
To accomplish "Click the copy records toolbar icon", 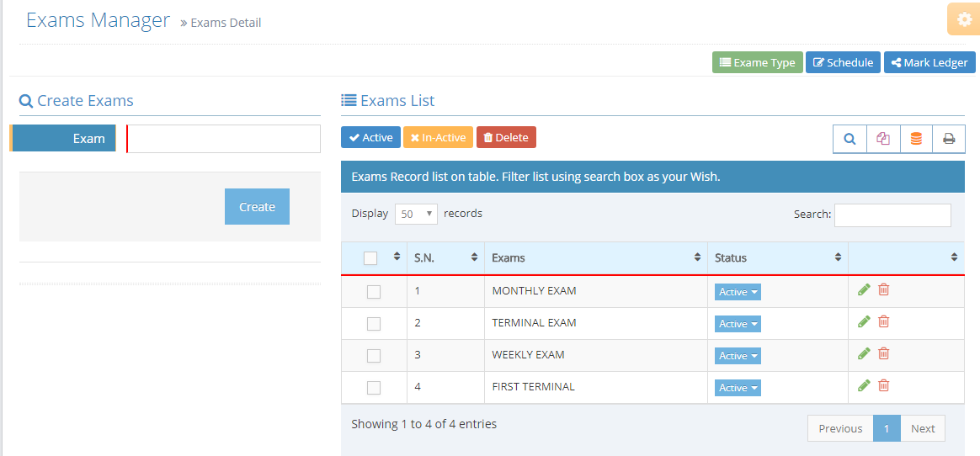I will [883, 139].
